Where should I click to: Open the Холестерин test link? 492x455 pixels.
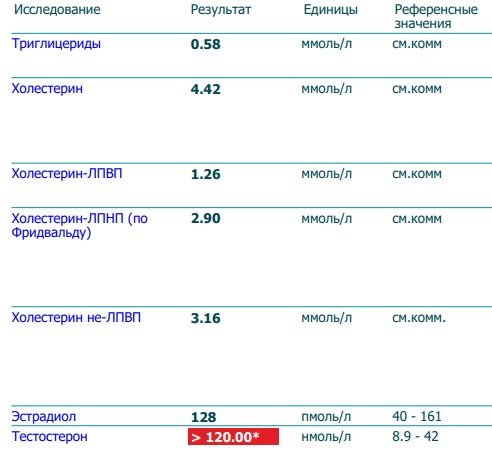[x=47, y=89]
